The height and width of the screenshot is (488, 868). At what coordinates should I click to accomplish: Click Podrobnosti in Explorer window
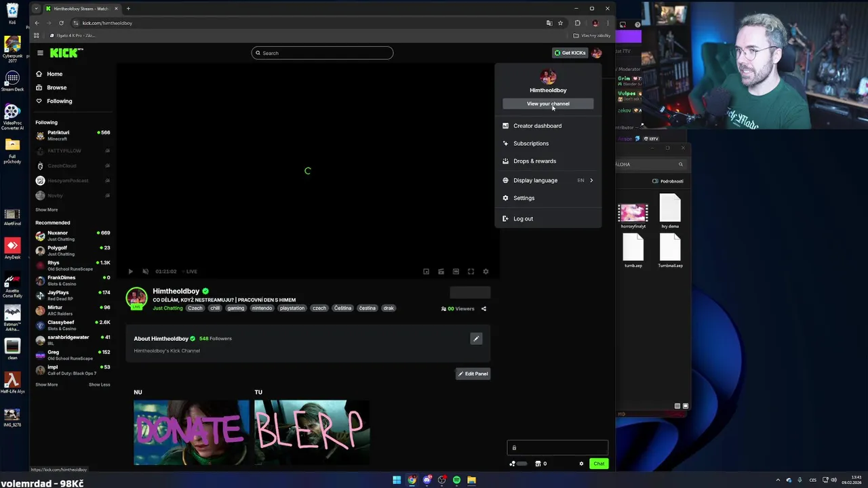668,181
